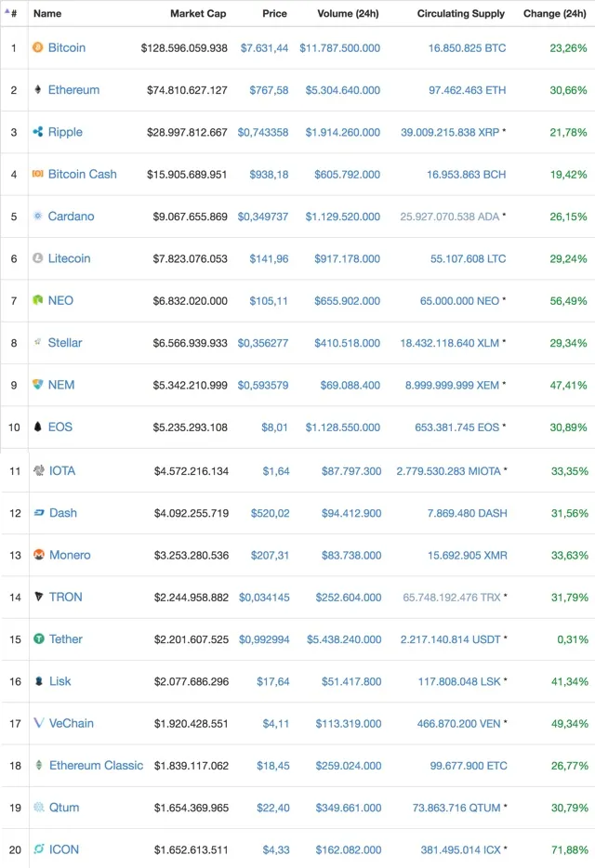This screenshot has width=595, height=868.
Task: Click the NEM shield logo icon
Action: tap(38, 384)
